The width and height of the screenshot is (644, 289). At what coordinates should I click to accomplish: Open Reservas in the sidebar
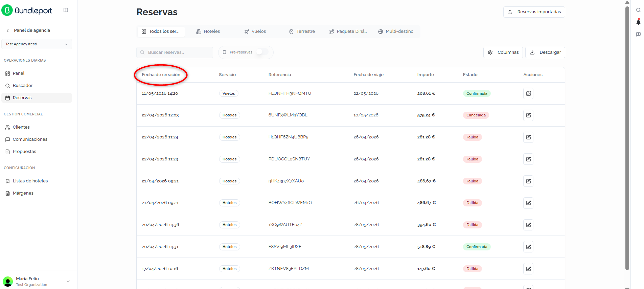pos(37,98)
